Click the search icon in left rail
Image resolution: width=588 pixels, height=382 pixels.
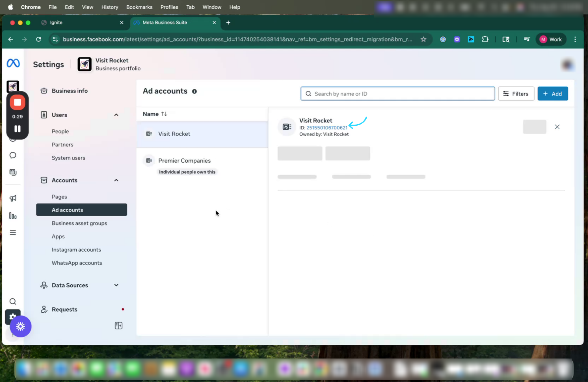click(x=13, y=301)
